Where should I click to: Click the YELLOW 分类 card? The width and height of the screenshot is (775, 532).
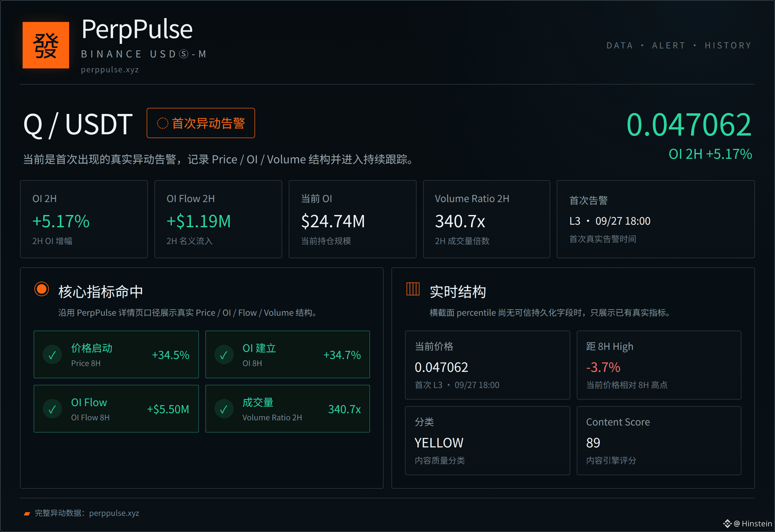[487, 441]
